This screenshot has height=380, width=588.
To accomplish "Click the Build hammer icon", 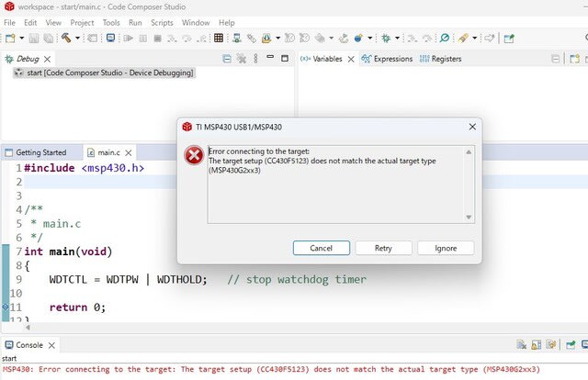I will (x=66, y=38).
